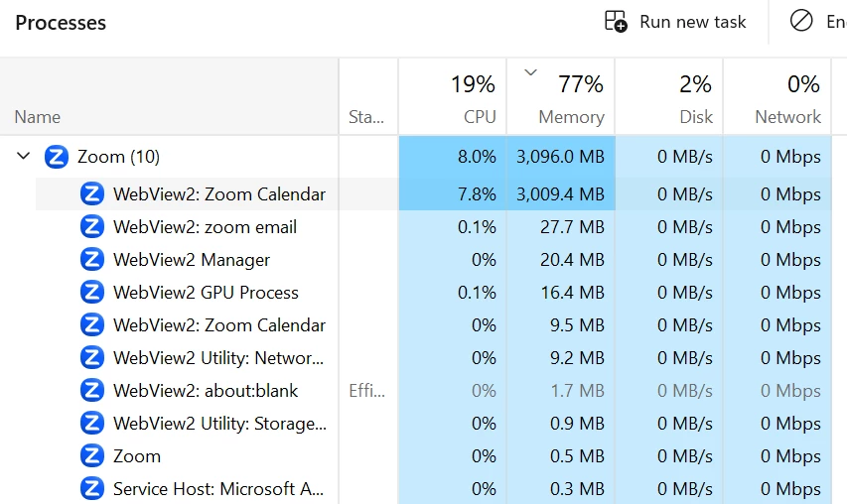Click the sort arrow above Memory column
The width and height of the screenshot is (847, 504).
click(530, 71)
